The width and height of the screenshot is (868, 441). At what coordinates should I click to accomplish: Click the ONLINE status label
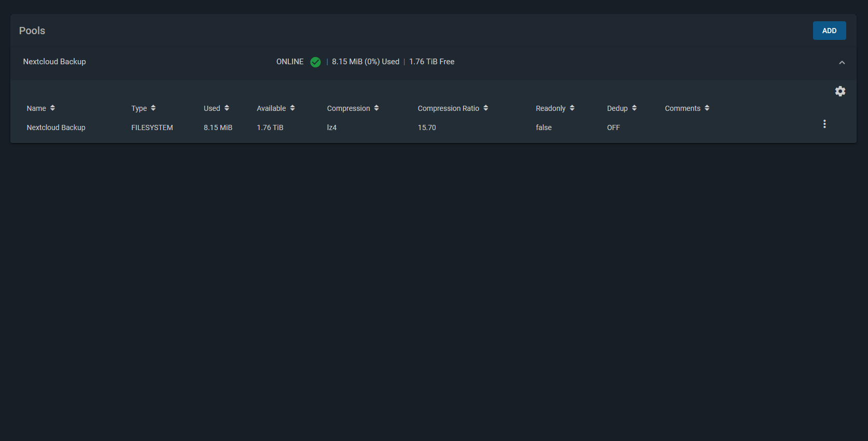pyautogui.click(x=290, y=62)
